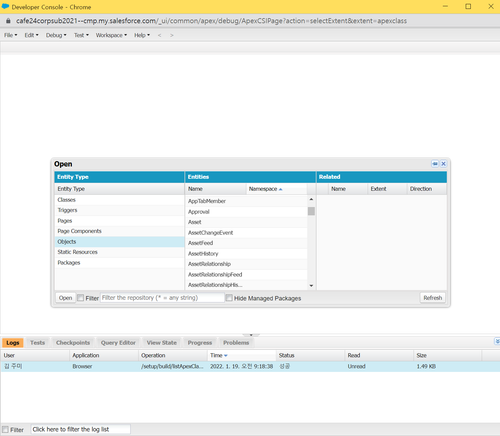Switch to the Progress tab
The image size is (500, 436).
200,343
